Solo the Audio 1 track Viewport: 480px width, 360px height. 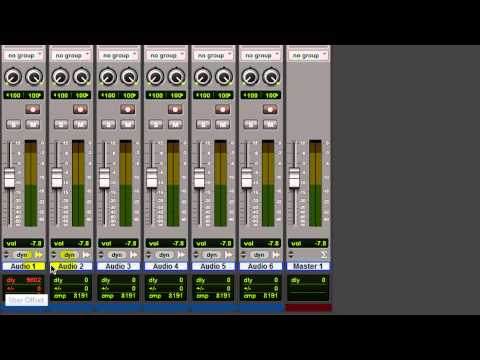(14, 124)
